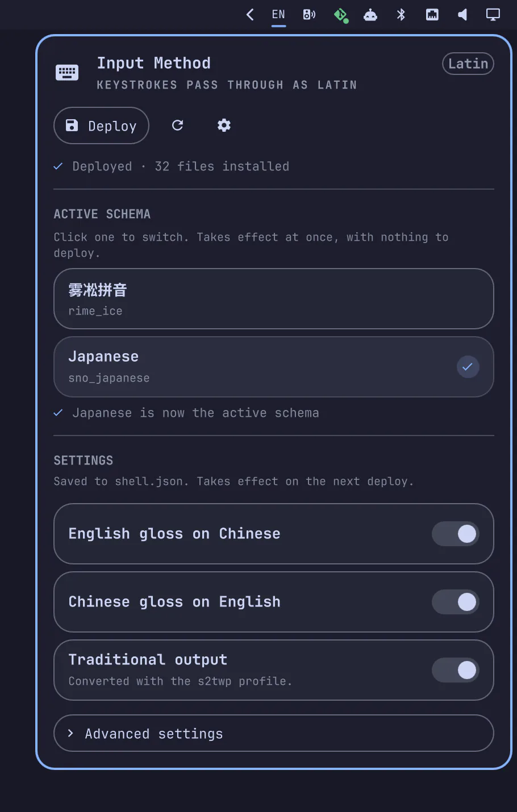Click the robot icon in the top bar
517x812 pixels.
click(370, 15)
